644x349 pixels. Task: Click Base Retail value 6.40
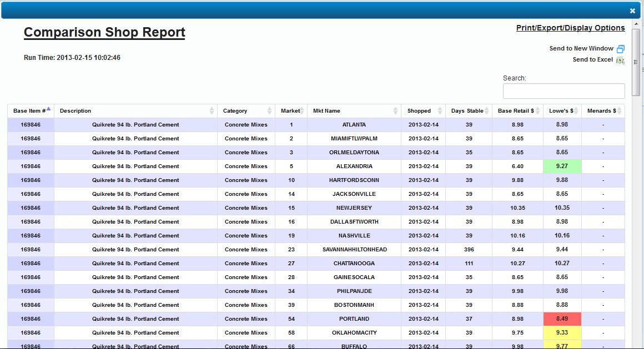(517, 166)
